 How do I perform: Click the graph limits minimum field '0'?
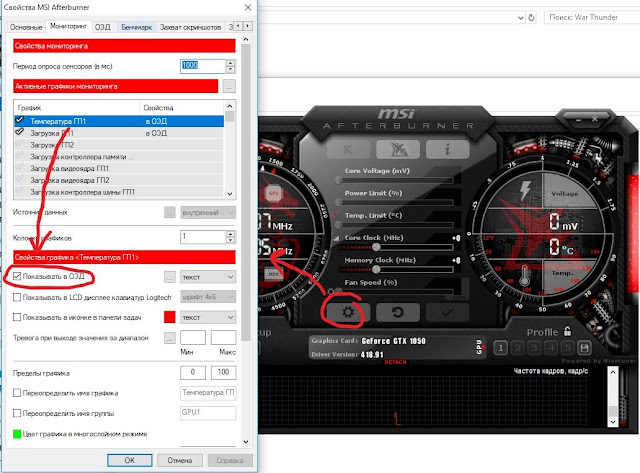pyautogui.click(x=193, y=372)
